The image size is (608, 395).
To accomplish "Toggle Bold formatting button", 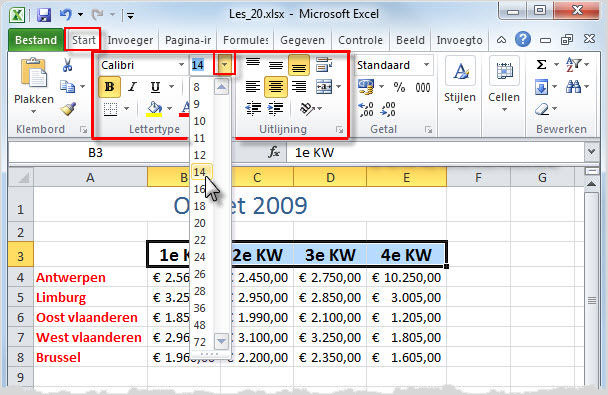I will [x=110, y=86].
